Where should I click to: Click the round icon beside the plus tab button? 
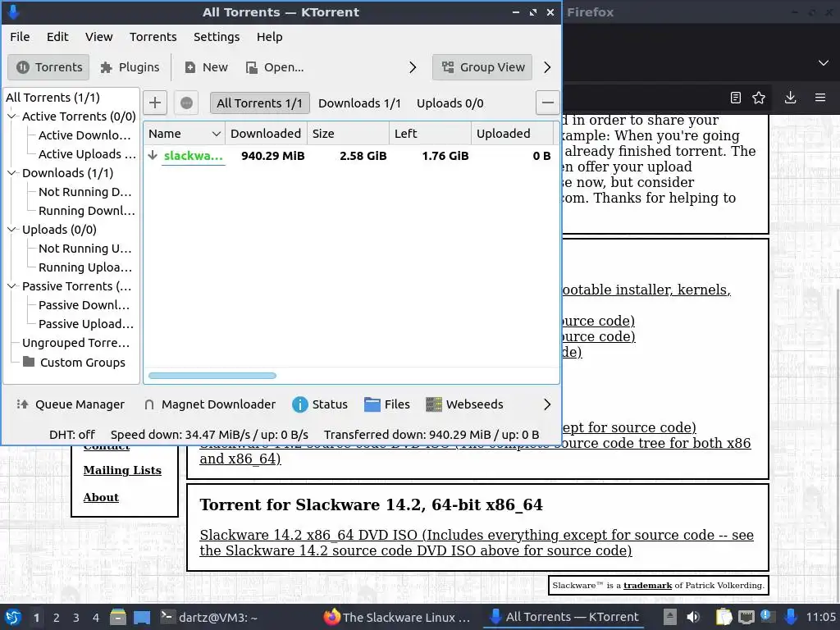click(x=186, y=103)
